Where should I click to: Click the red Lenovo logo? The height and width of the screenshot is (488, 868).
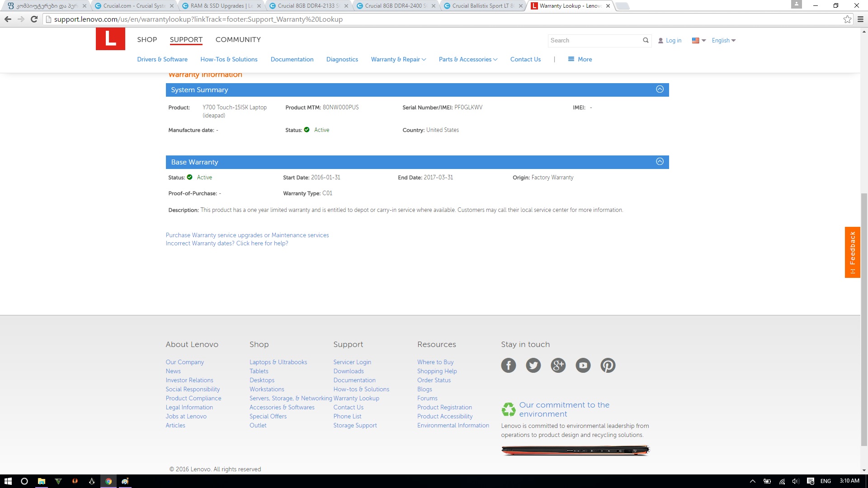[110, 39]
